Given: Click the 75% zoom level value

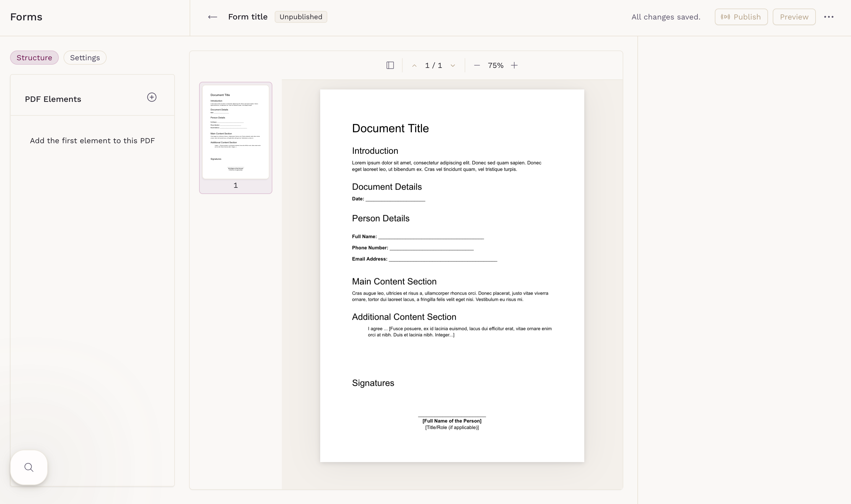Looking at the screenshot, I should 495,66.
